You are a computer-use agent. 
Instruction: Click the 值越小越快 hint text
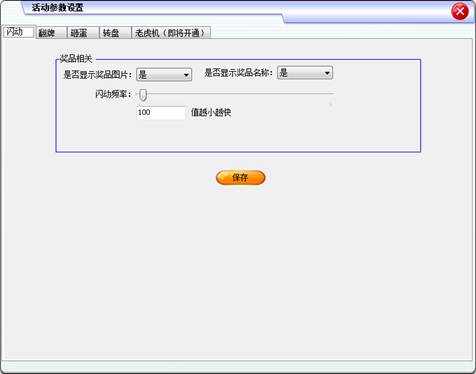coord(211,113)
